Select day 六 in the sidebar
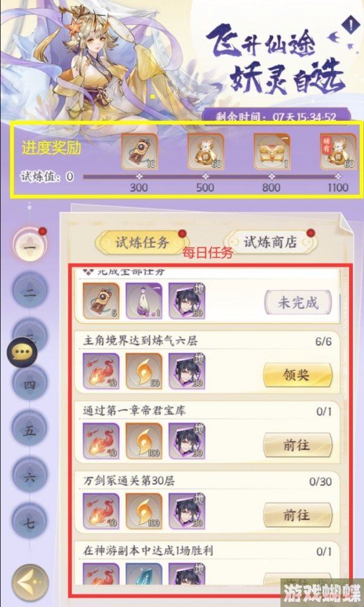Viewport: 364px width, 607px height. coord(30,477)
